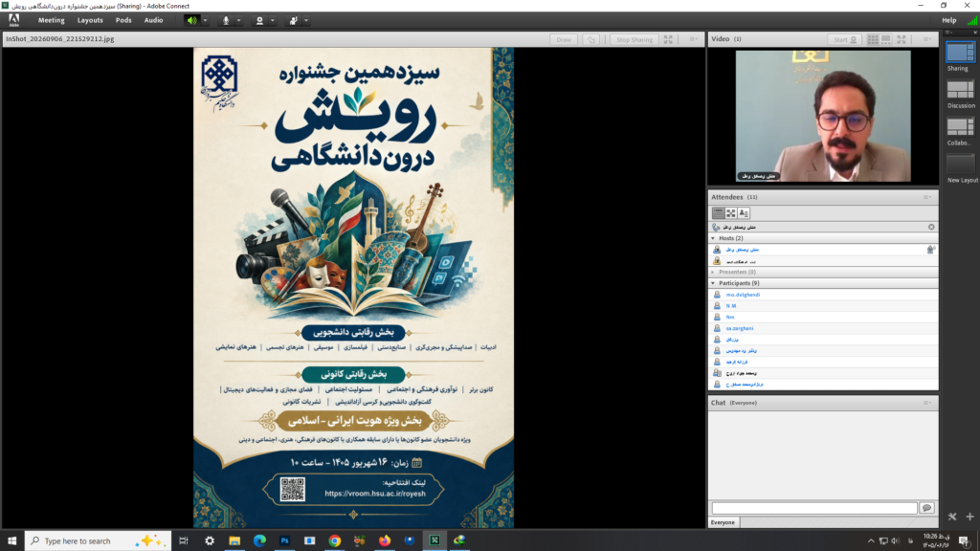Click the Stop Sharing button

pos(634,39)
